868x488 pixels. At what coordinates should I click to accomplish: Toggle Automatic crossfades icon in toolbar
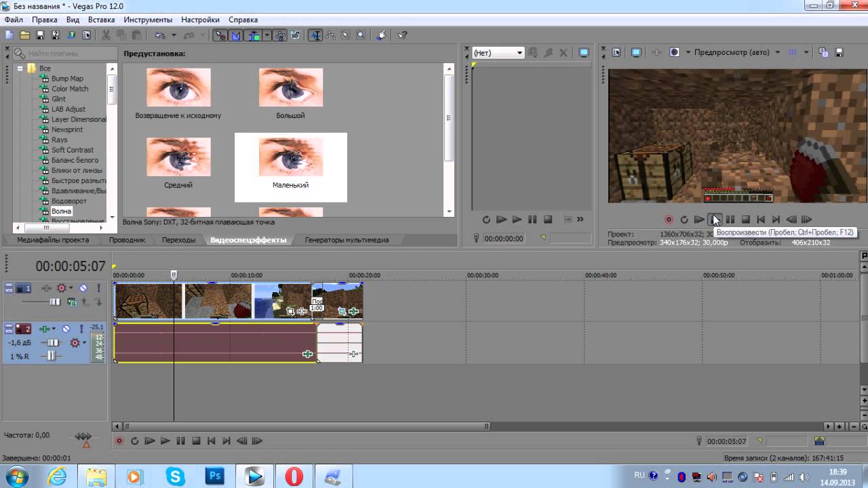click(x=236, y=35)
